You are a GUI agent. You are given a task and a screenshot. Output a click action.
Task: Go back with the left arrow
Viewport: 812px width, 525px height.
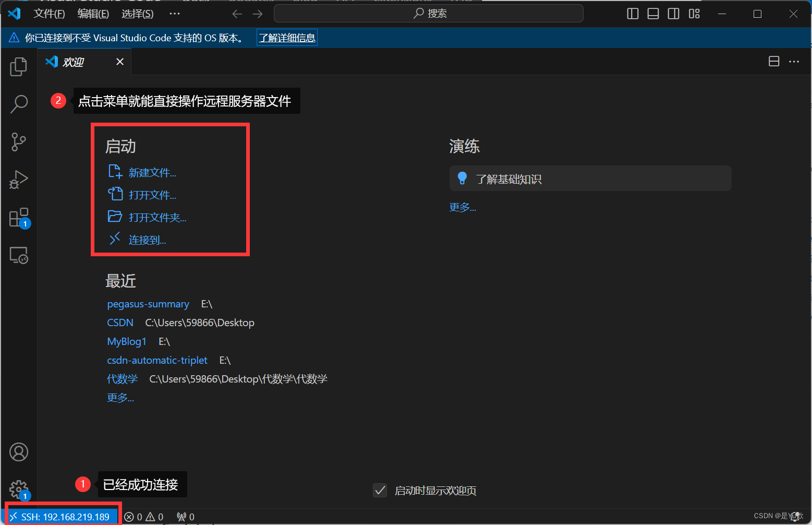click(x=237, y=14)
